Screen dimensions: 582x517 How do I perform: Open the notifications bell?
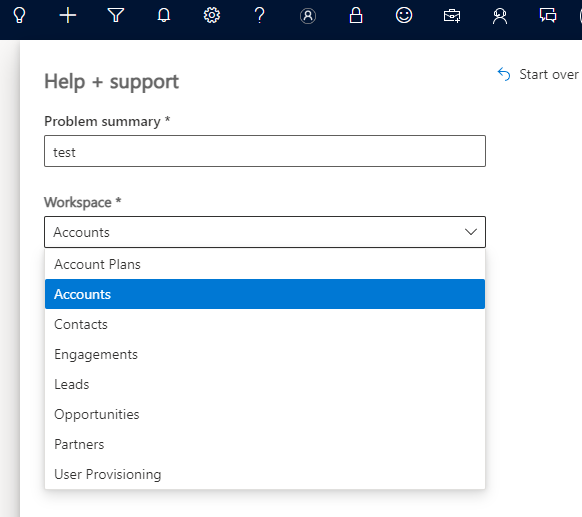click(x=164, y=16)
